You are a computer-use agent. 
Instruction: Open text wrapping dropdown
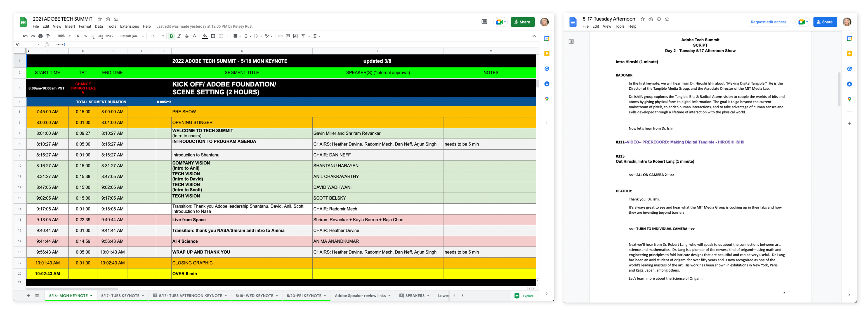258,36
